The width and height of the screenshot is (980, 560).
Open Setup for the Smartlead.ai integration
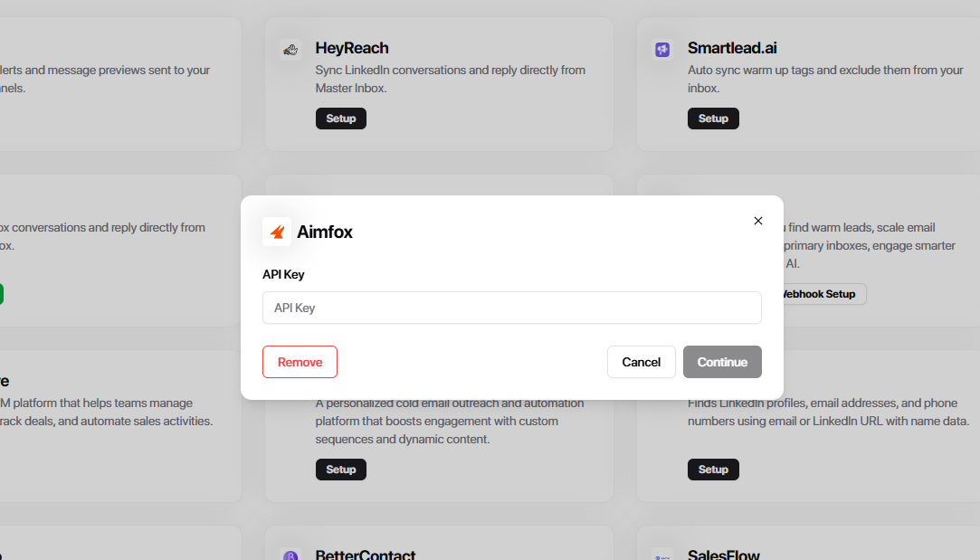(713, 119)
